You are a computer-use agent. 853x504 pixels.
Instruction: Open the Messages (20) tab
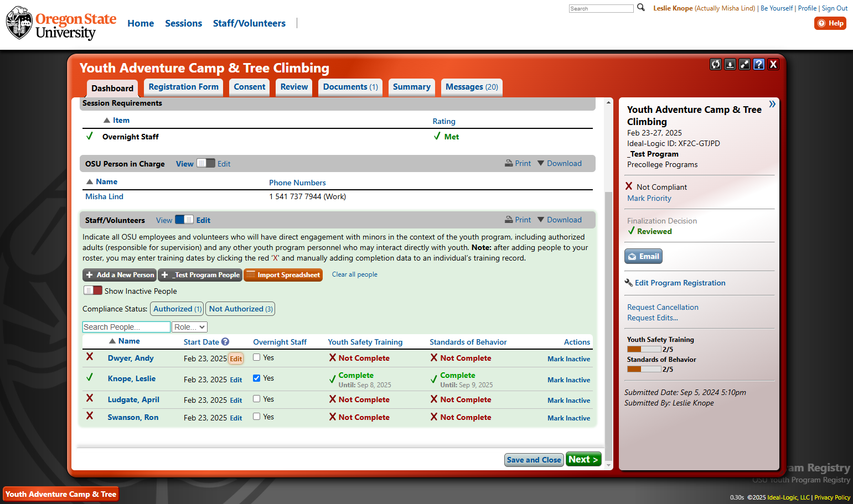coord(472,87)
